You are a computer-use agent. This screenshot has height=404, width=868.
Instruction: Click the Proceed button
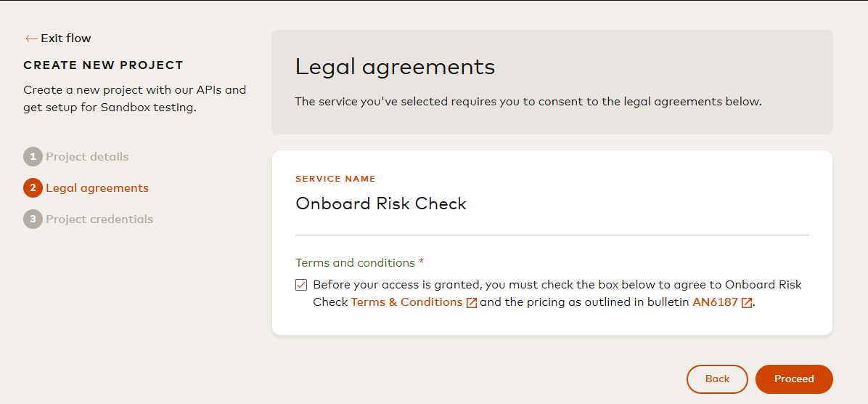click(x=794, y=379)
